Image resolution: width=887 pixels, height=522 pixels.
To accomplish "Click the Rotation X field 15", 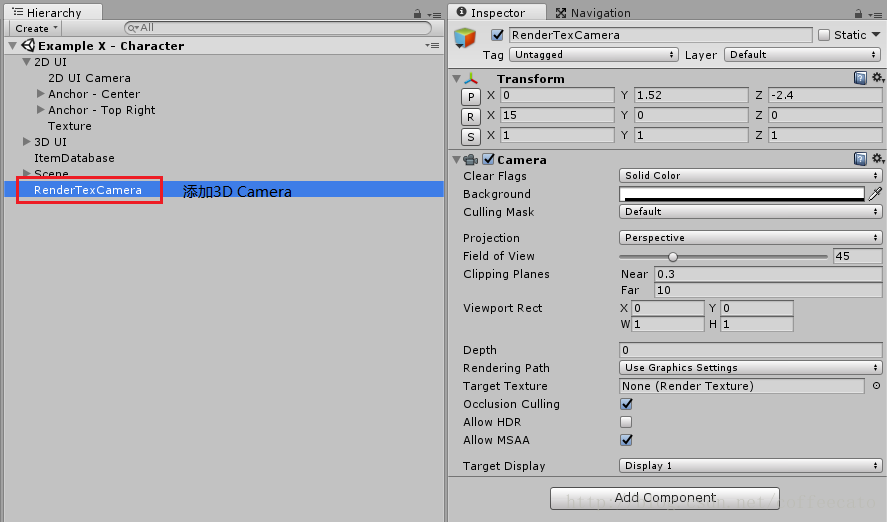I will tap(557, 115).
